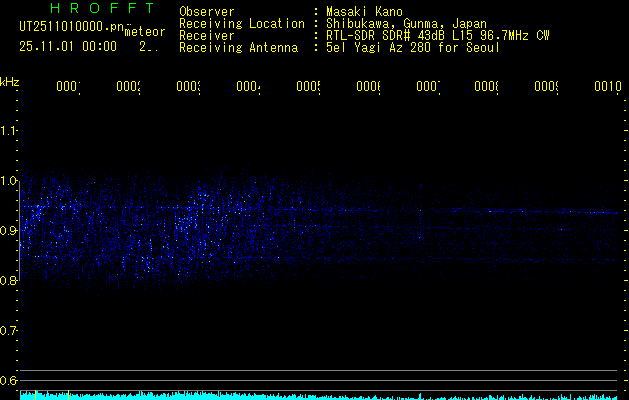Viewport: 629px width, 400px height.
Task: Click the HROFFT title text
Action: point(102,8)
